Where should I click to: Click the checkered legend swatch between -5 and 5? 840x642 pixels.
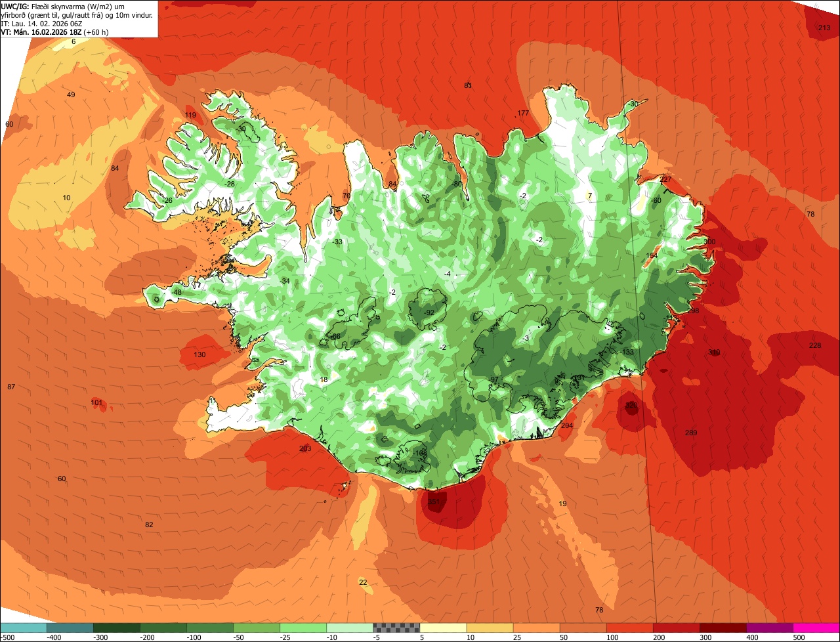click(x=396, y=628)
